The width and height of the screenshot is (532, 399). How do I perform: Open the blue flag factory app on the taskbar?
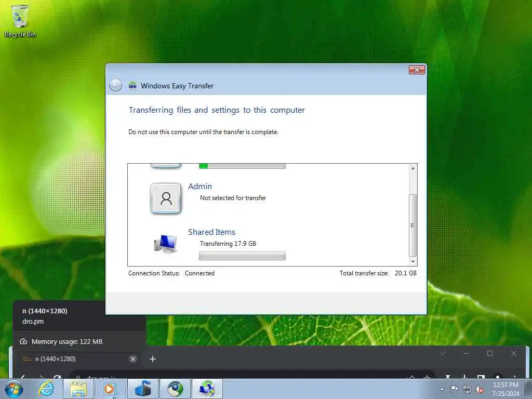click(x=142, y=389)
